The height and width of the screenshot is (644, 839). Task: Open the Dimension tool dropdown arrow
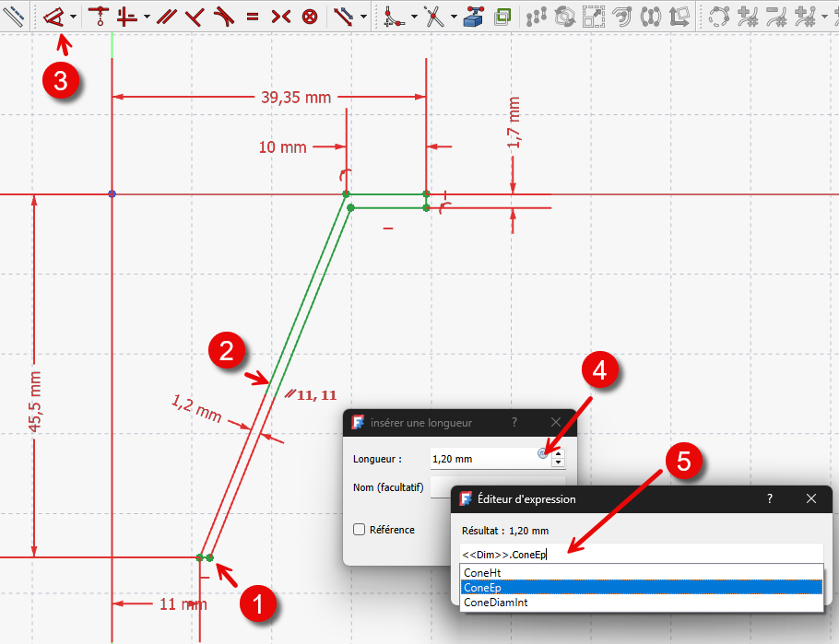pos(73,17)
